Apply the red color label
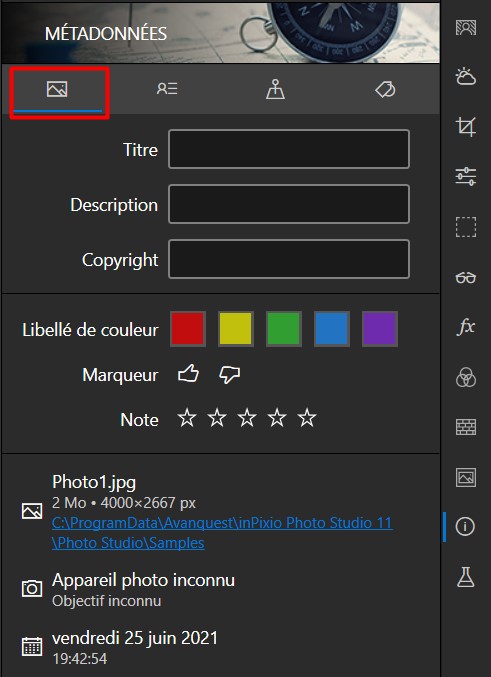The height and width of the screenshot is (677, 491). [188, 329]
